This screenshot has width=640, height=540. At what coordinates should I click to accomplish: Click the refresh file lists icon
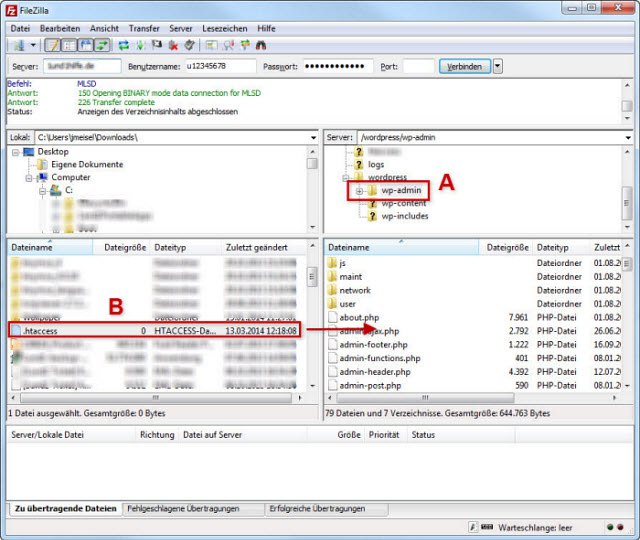[x=124, y=45]
